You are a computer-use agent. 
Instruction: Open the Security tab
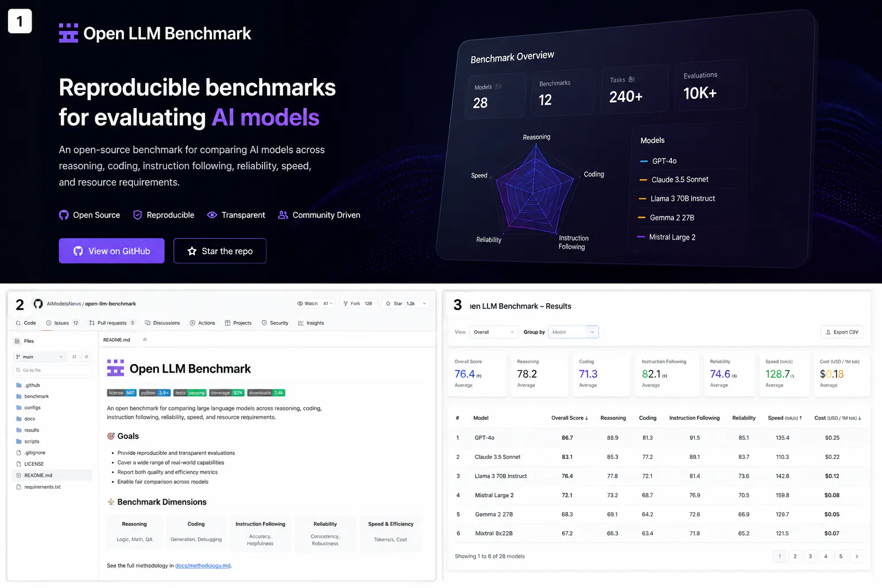tap(275, 323)
